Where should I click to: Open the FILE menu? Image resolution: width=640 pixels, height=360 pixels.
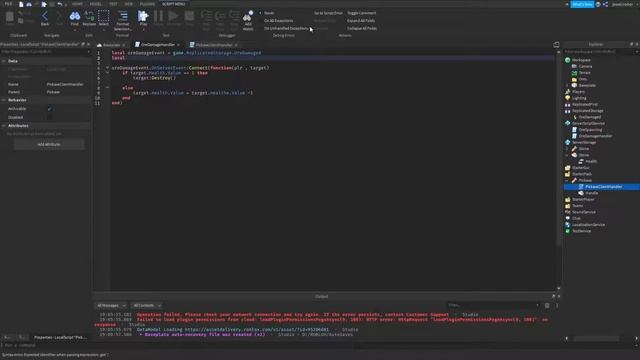point(8,4)
